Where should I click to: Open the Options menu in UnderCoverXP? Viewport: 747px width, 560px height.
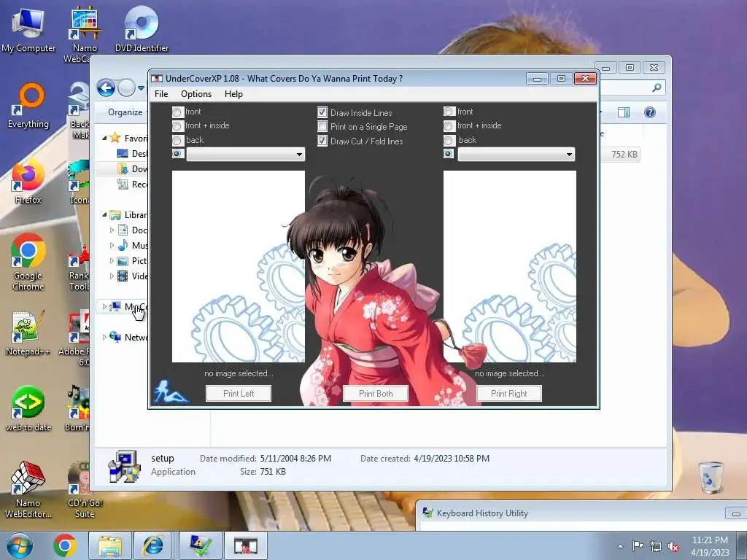(196, 94)
